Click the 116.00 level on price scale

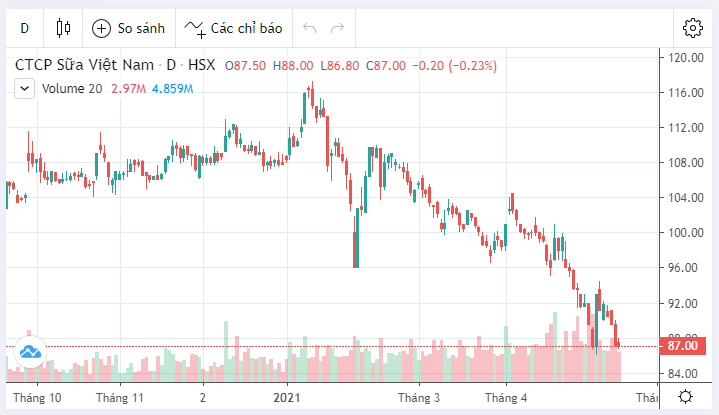coord(684,92)
